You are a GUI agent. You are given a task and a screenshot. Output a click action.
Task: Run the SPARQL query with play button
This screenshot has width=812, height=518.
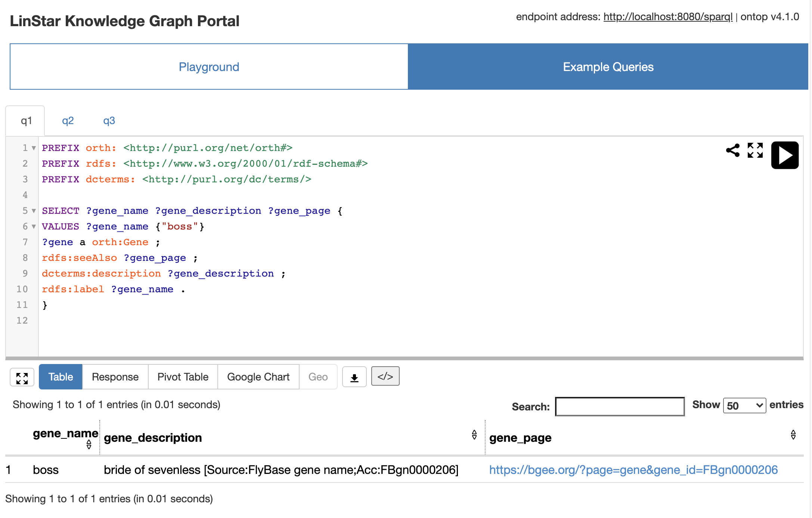tap(784, 155)
